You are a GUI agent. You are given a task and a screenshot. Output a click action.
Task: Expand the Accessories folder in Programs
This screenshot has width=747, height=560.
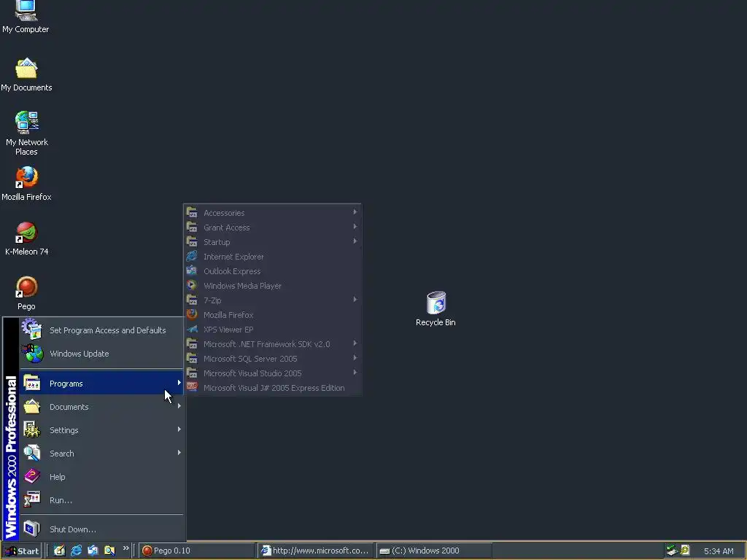273,213
